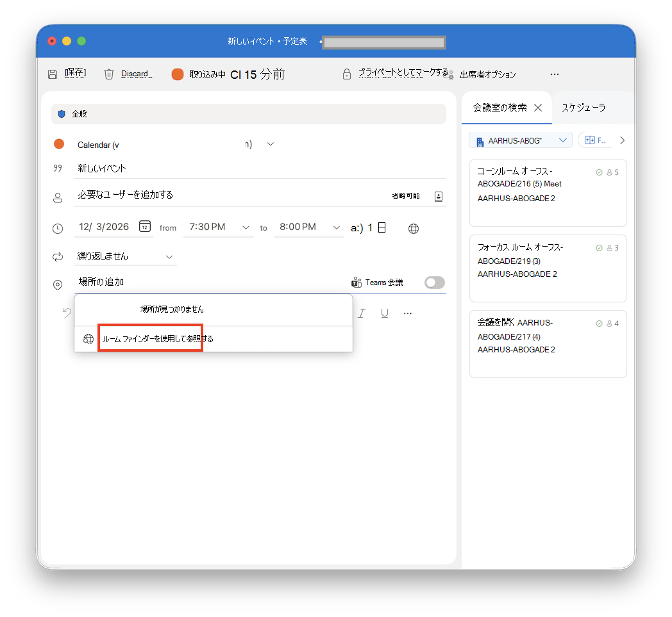Click the event title field 新しいイベント
672x617 pixels.
click(260, 169)
